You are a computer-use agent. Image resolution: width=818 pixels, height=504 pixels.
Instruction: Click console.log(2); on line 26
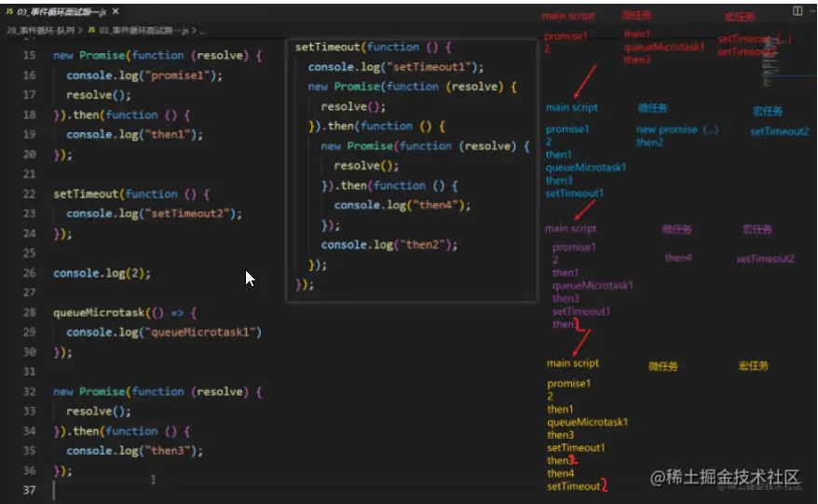102,273
